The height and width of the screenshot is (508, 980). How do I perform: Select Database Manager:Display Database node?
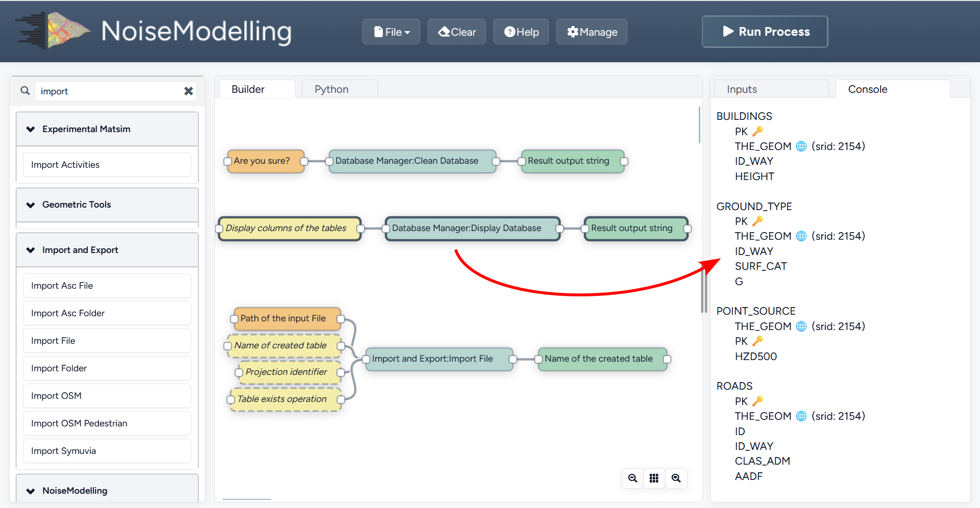(x=473, y=228)
